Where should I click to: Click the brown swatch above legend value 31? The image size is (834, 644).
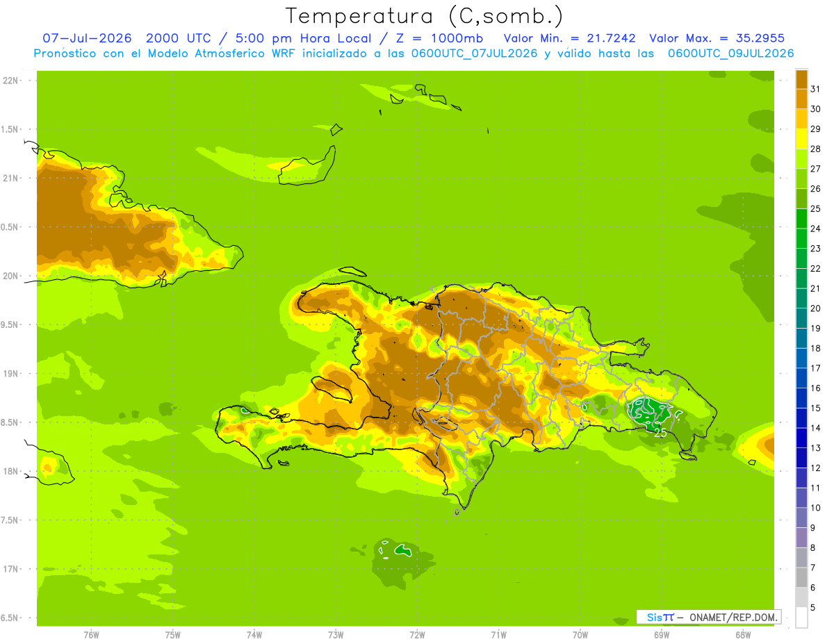(801, 79)
